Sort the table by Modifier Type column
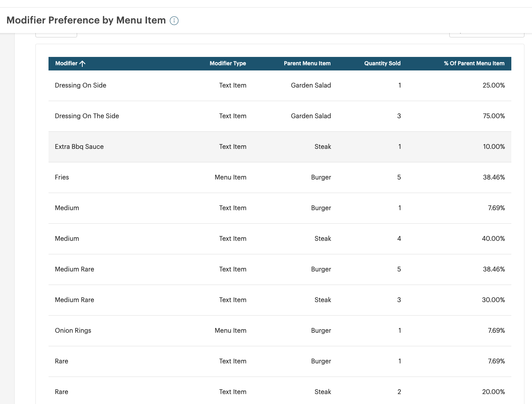The width and height of the screenshot is (532, 404). pyautogui.click(x=228, y=64)
